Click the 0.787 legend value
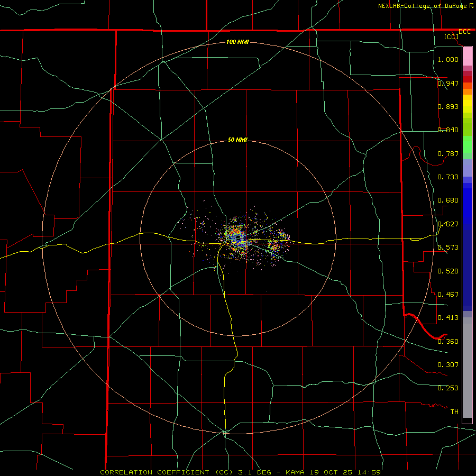The image size is (476, 476). point(448,153)
